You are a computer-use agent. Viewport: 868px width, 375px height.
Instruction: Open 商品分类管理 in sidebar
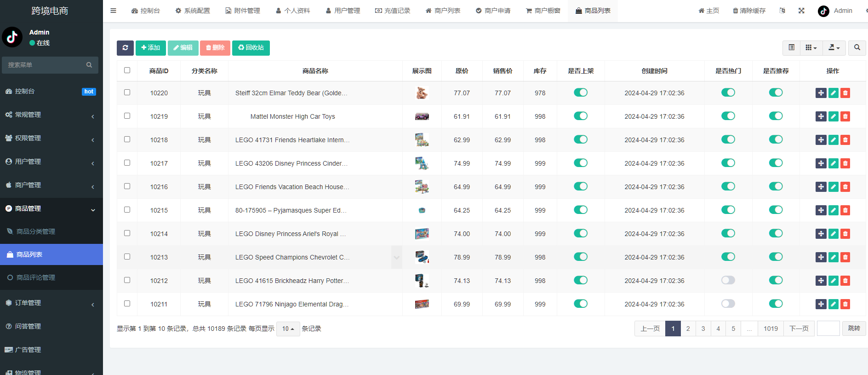(x=51, y=231)
